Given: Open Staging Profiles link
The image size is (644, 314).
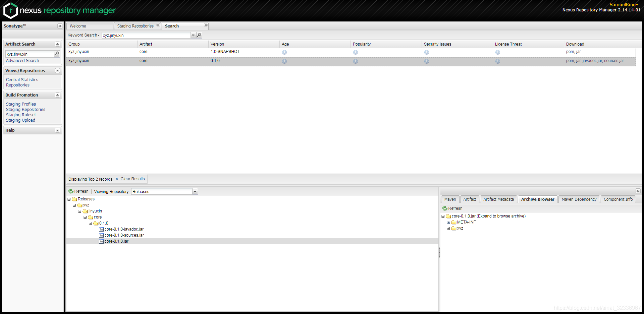Looking at the screenshot, I should pyautogui.click(x=21, y=104).
